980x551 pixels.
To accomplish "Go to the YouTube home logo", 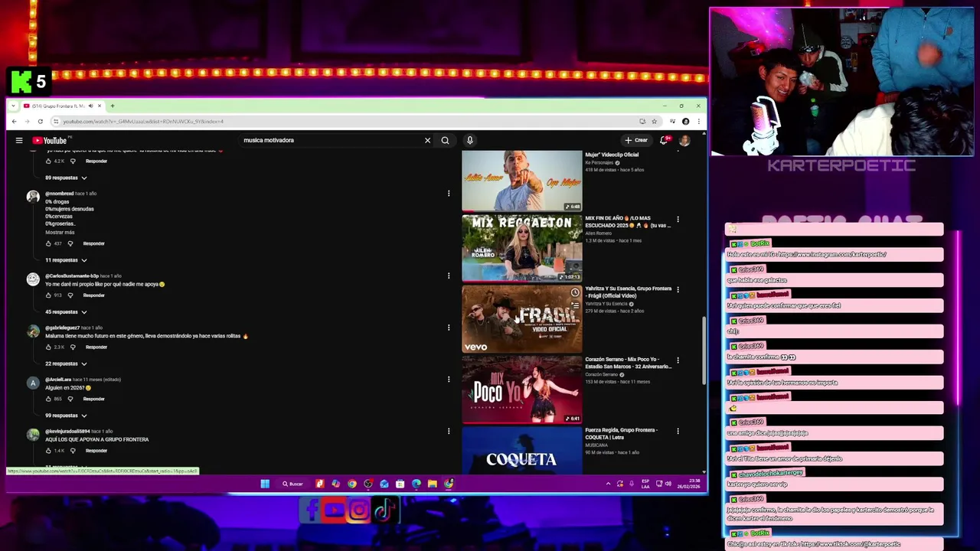I will click(50, 140).
